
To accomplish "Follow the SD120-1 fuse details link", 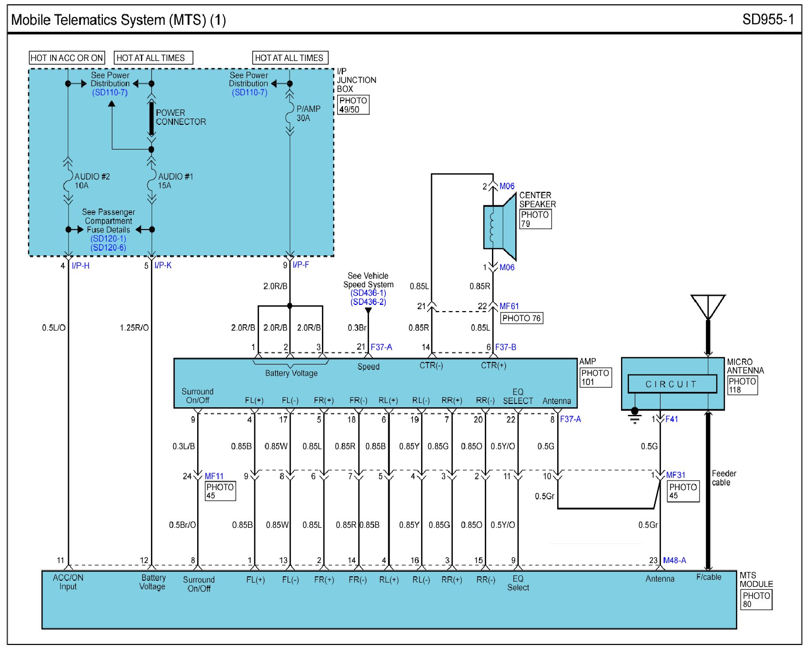I will (109, 239).
